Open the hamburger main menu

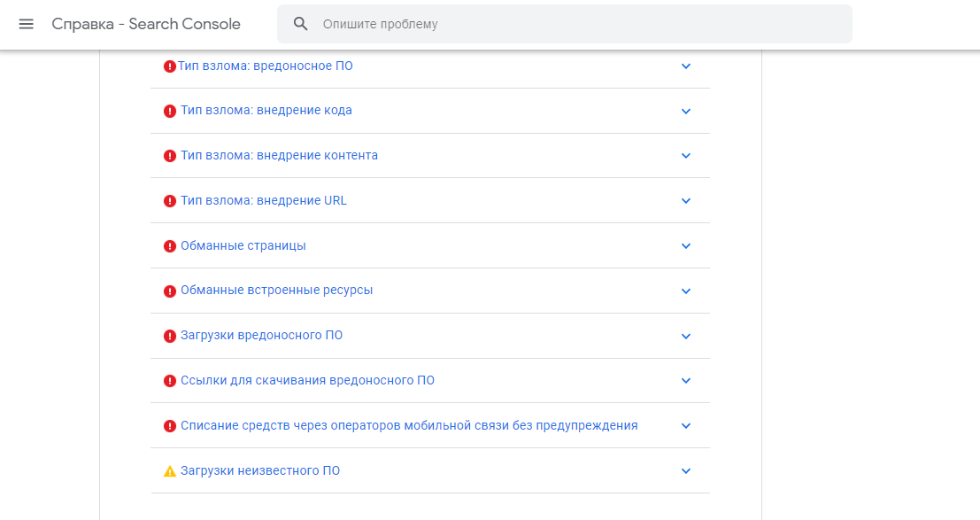click(x=26, y=24)
